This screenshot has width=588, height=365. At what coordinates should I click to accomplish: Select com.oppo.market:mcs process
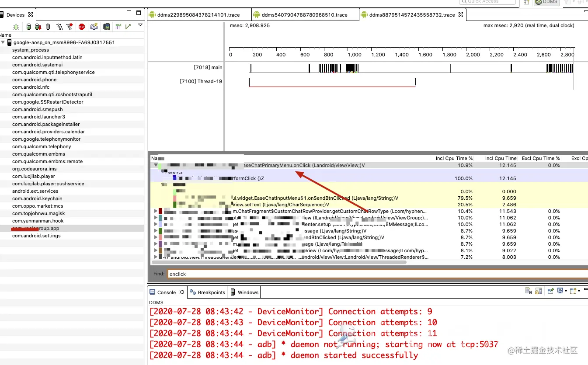[x=72, y=206]
